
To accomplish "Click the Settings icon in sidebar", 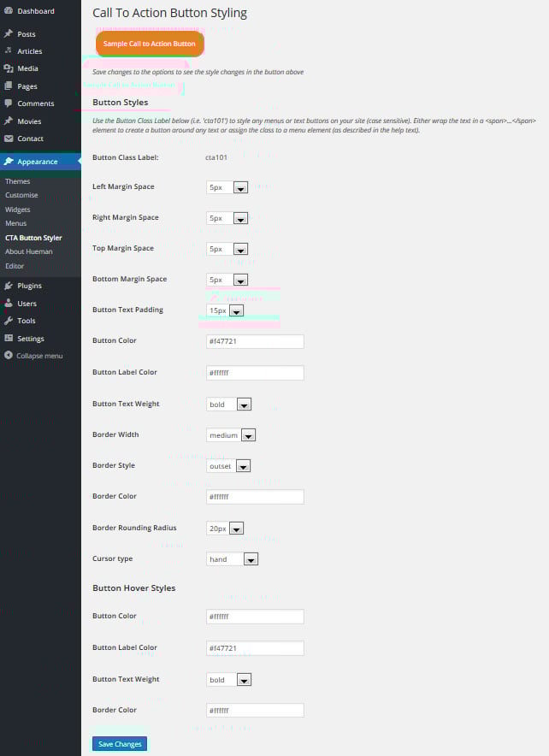I will 10,338.
